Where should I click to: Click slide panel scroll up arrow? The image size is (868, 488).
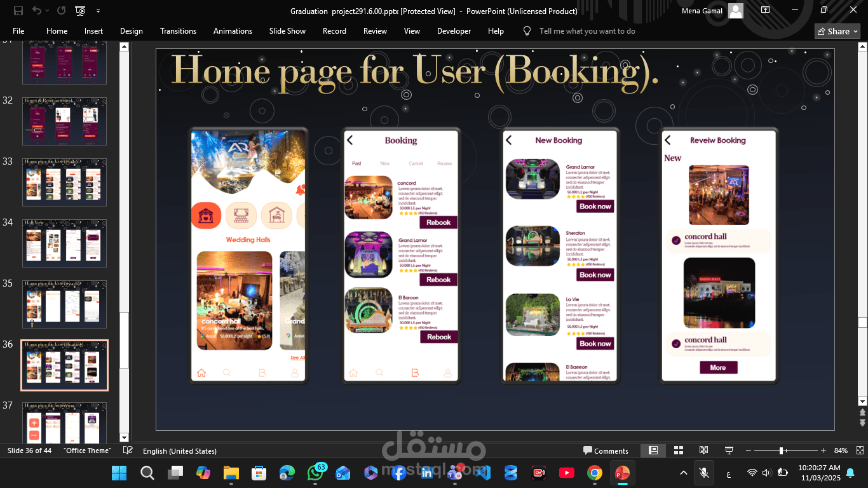point(125,46)
